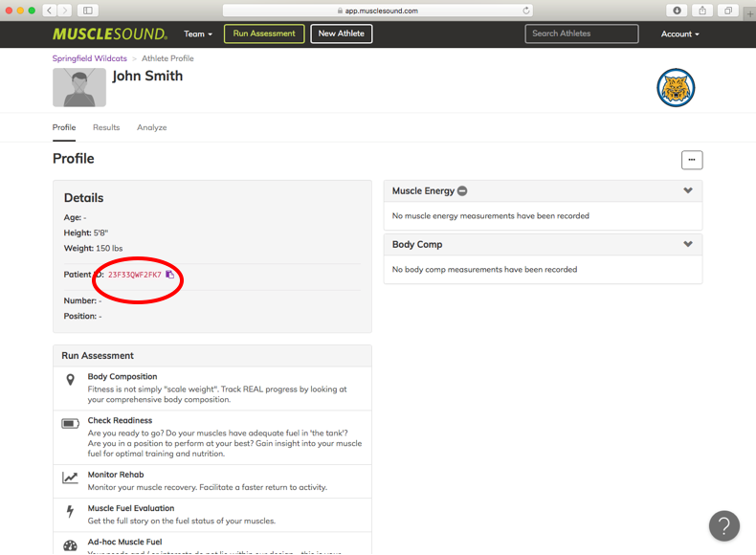Screen dimensions: 756x555
Task: Toggle the Safari sidebar button
Action: click(x=88, y=11)
